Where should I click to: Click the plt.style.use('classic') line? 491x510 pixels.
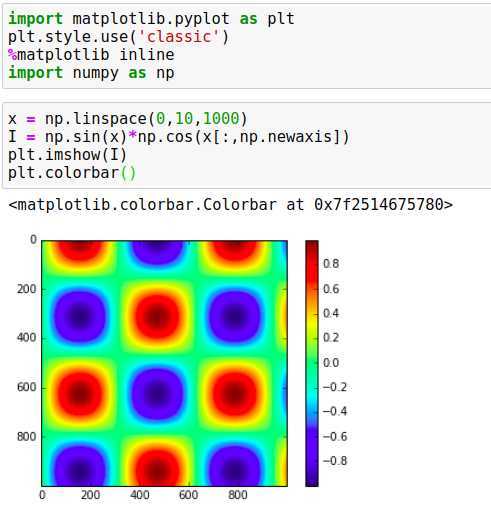(x=119, y=37)
